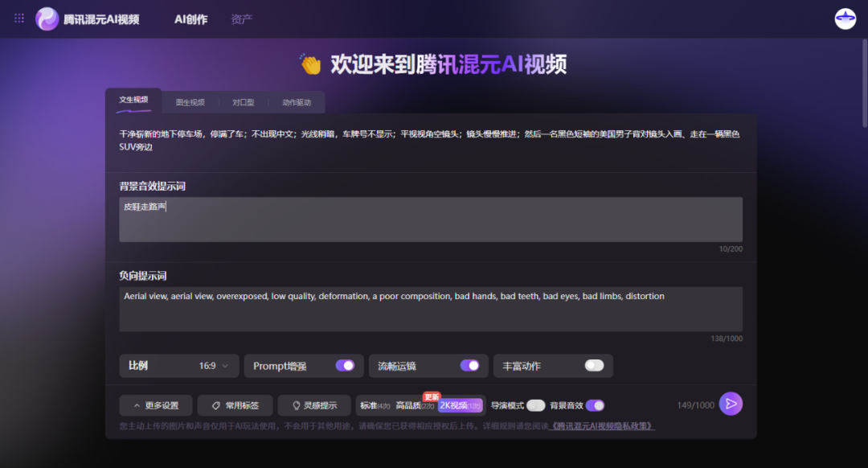
Task: Turn off the 背景音效 toggle
Action: [595, 405]
